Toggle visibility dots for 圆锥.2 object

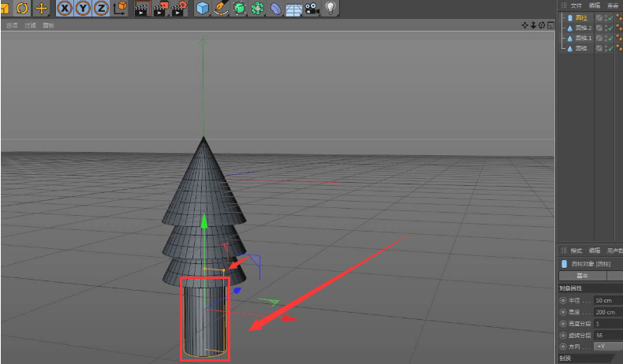tap(606, 28)
